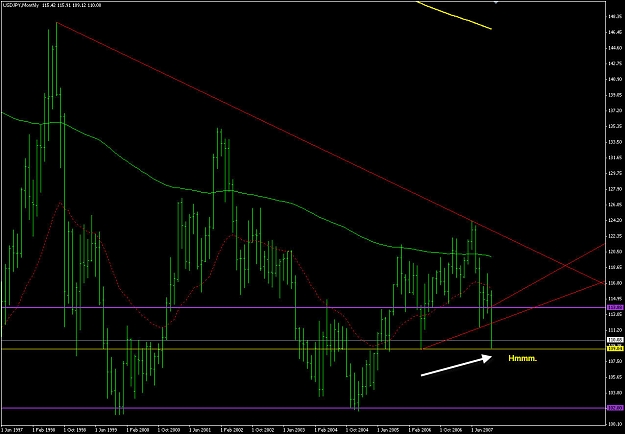This screenshot has height=434, width=625.
Task: Click the 1 Feb 2002 date label
Action: click(232, 431)
